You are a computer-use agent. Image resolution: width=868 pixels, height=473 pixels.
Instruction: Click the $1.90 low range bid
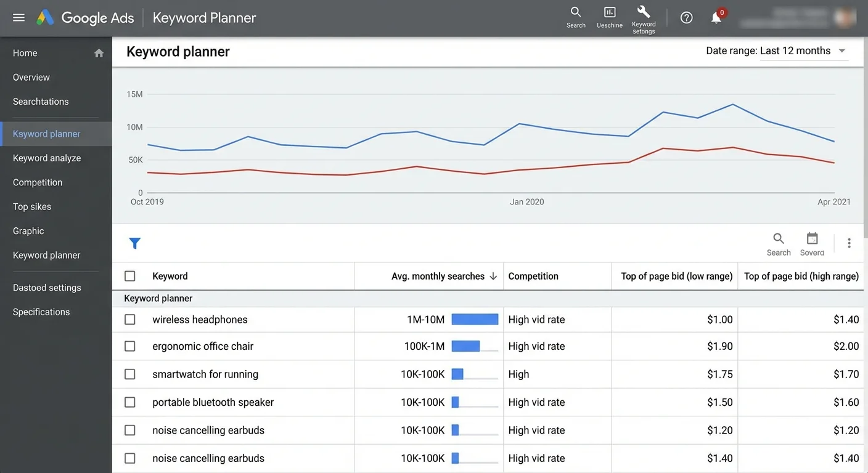[720, 346]
